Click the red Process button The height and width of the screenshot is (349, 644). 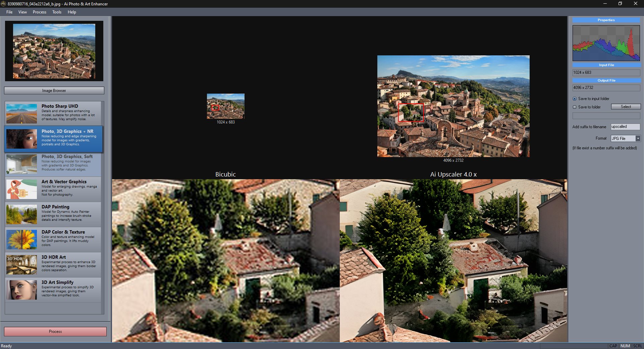click(x=55, y=332)
